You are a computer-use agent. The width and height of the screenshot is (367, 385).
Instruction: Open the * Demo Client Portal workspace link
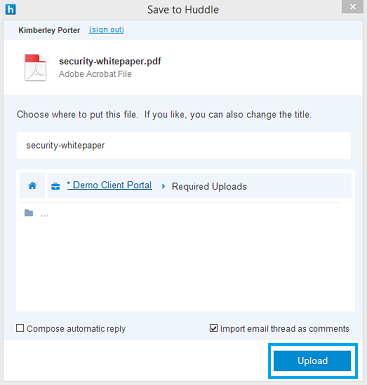tap(109, 185)
